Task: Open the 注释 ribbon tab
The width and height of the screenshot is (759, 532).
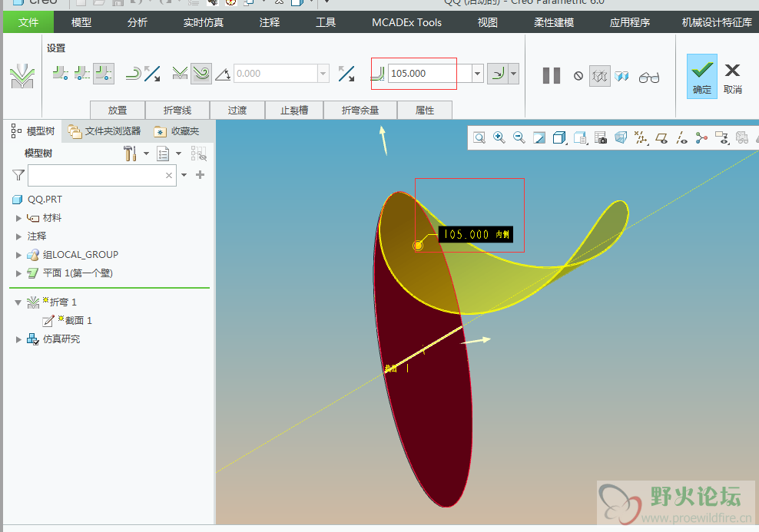Action: [269, 22]
